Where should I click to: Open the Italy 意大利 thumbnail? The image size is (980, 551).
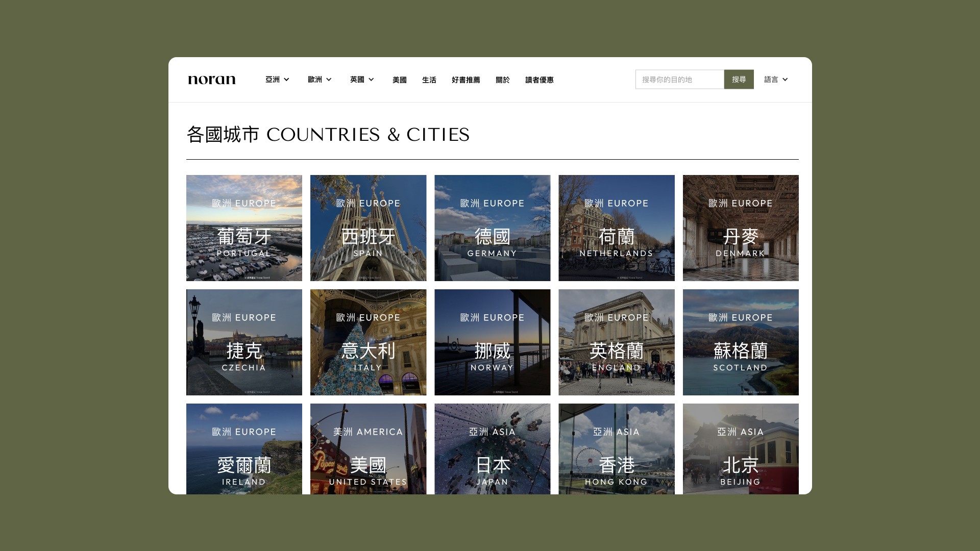pyautogui.click(x=368, y=342)
